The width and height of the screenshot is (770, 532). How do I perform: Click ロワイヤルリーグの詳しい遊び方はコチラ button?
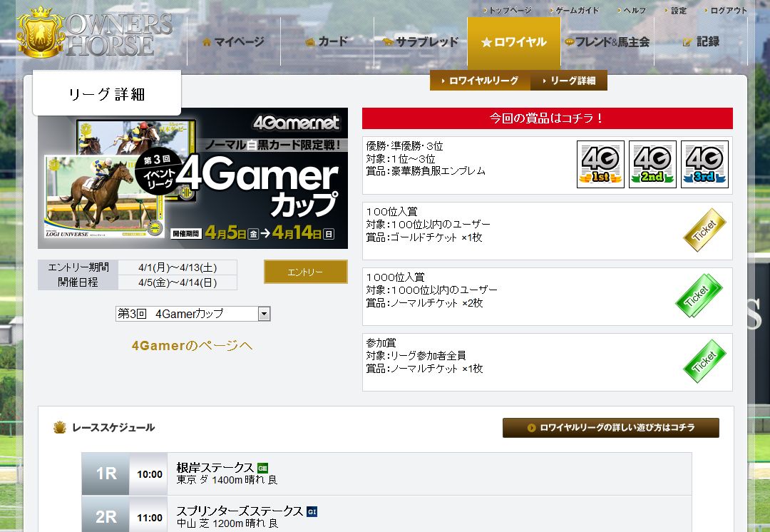(x=611, y=428)
